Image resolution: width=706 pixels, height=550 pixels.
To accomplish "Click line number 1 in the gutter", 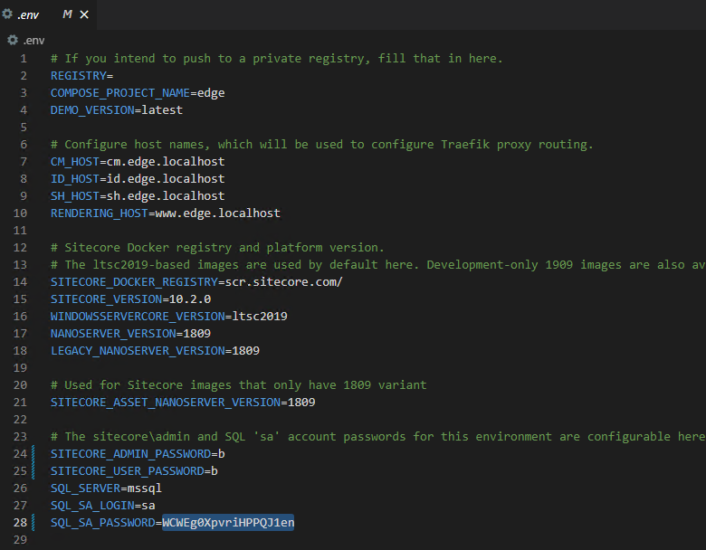I will point(24,59).
